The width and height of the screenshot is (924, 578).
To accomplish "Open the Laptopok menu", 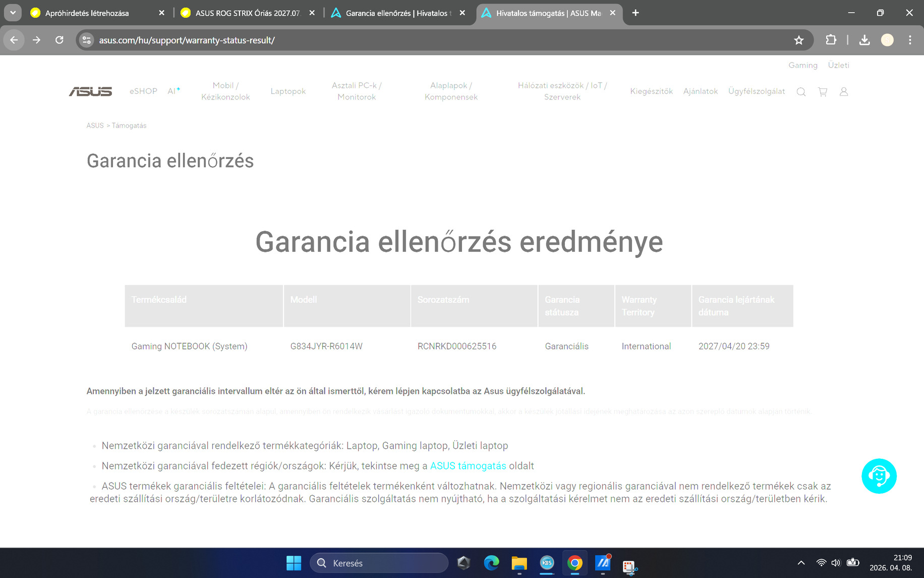I will pos(288,91).
